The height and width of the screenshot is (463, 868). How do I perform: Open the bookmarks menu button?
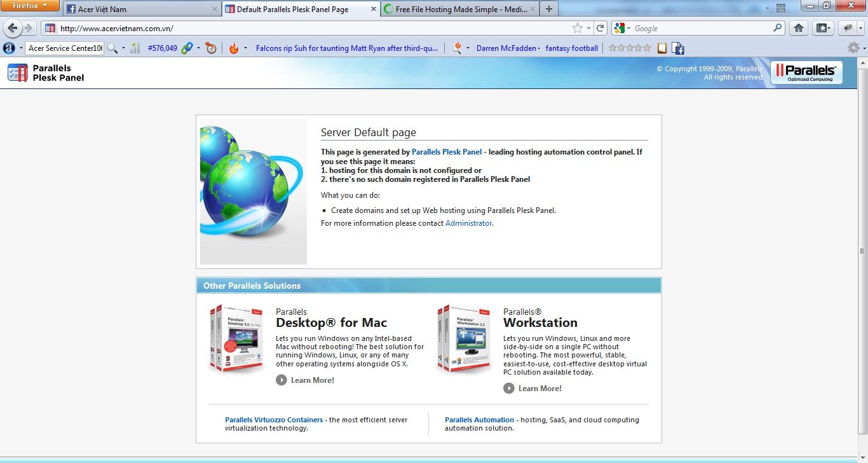(822, 28)
